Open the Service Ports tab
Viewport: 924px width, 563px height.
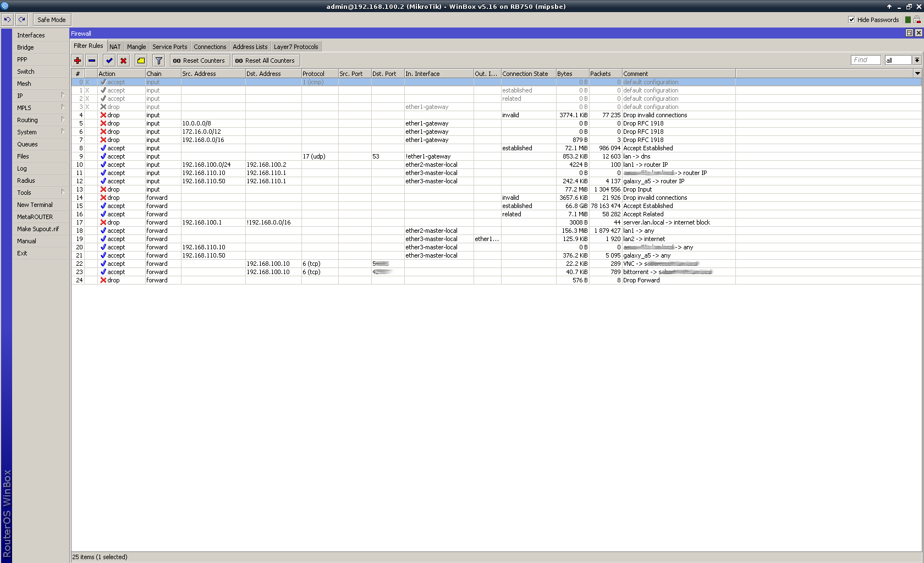coord(170,47)
